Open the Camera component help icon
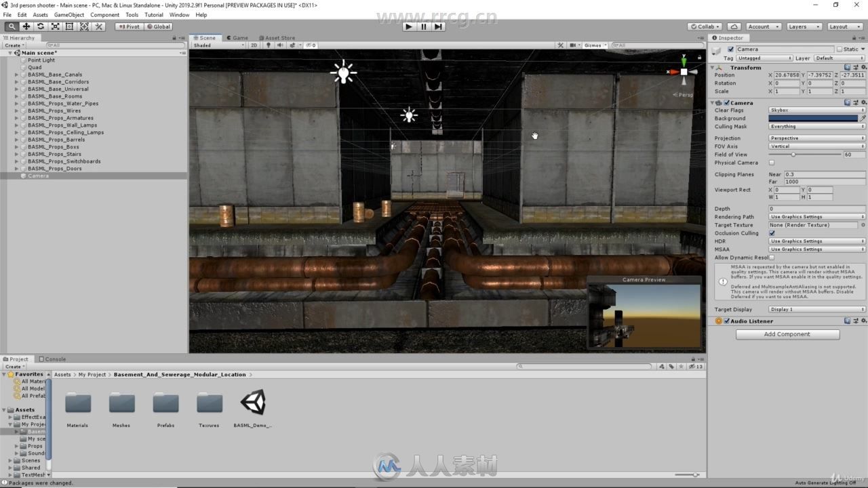The image size is (868, 488). [x=847, y=103]
